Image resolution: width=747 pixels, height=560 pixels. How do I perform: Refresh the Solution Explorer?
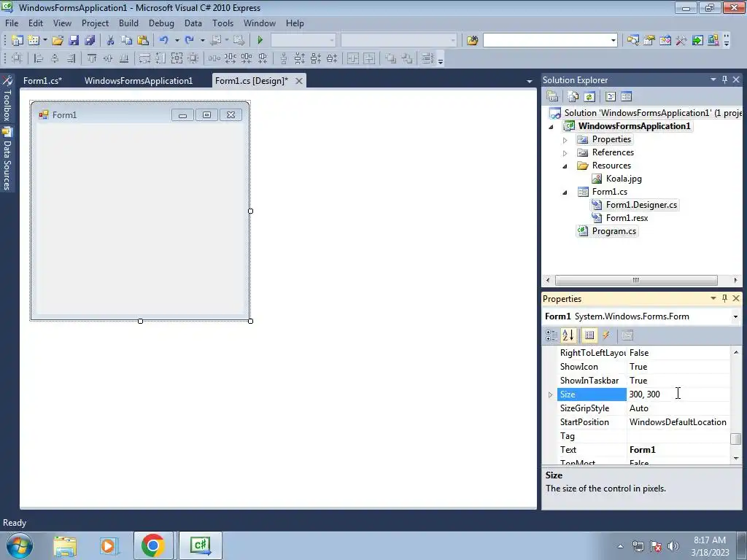pyautogui.click(x=589, y=97)
